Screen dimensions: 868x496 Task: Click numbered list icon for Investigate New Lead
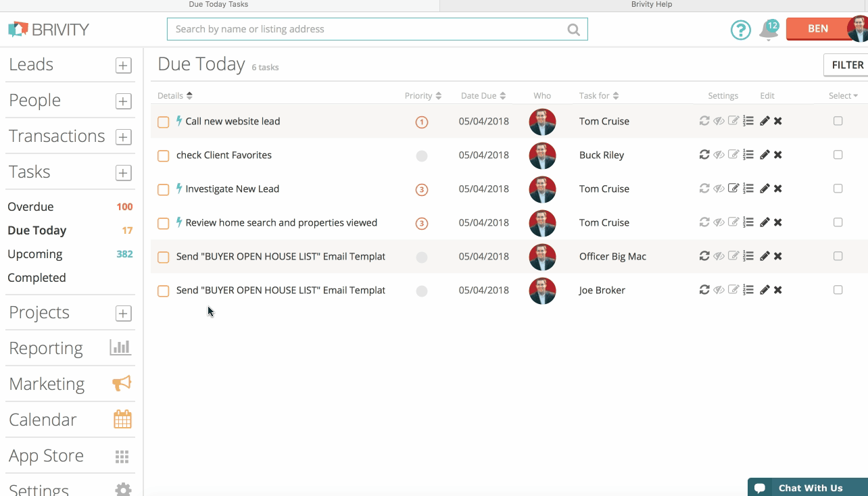748,189
